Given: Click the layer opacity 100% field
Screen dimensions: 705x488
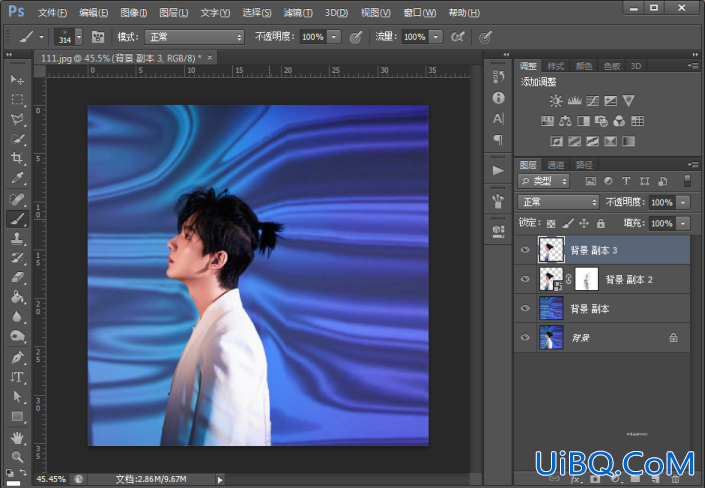Looking at the screenshot, I should click(662, 202).
